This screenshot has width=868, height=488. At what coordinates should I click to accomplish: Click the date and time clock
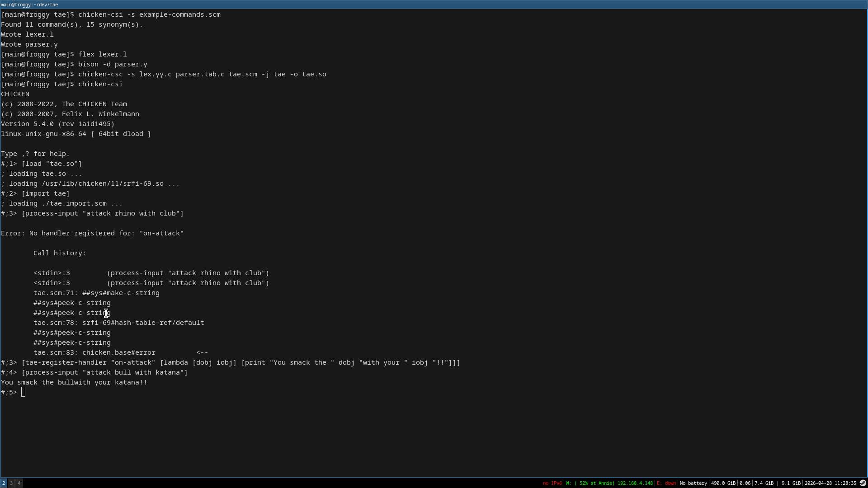coord(830,483)
